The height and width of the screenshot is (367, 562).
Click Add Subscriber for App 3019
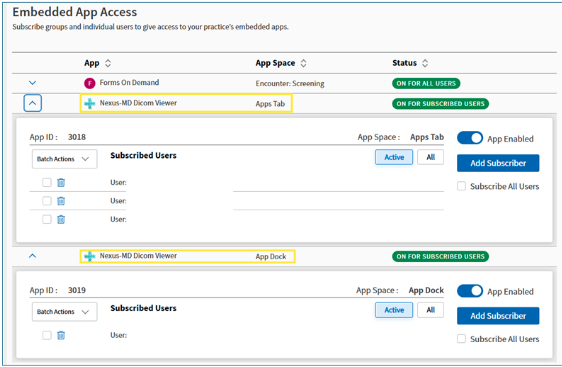(498, 316)
